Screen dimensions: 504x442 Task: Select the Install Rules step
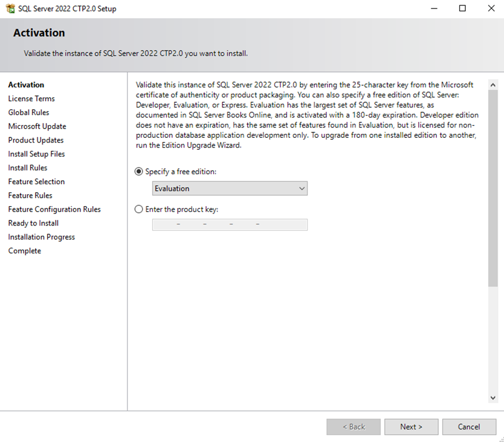[x=27, y=167]
